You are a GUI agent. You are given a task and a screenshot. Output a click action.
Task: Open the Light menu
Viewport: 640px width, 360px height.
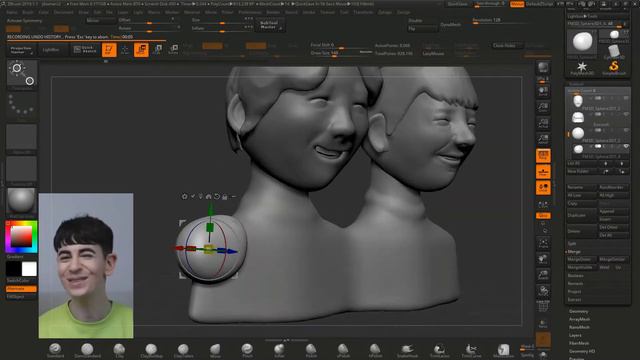point(138,12)
